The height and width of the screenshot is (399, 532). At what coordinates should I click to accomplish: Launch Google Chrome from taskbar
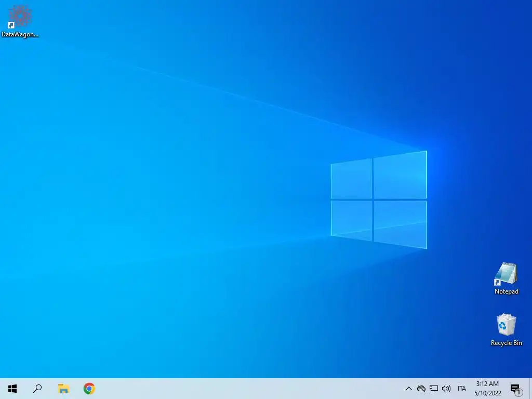[89, 389]
